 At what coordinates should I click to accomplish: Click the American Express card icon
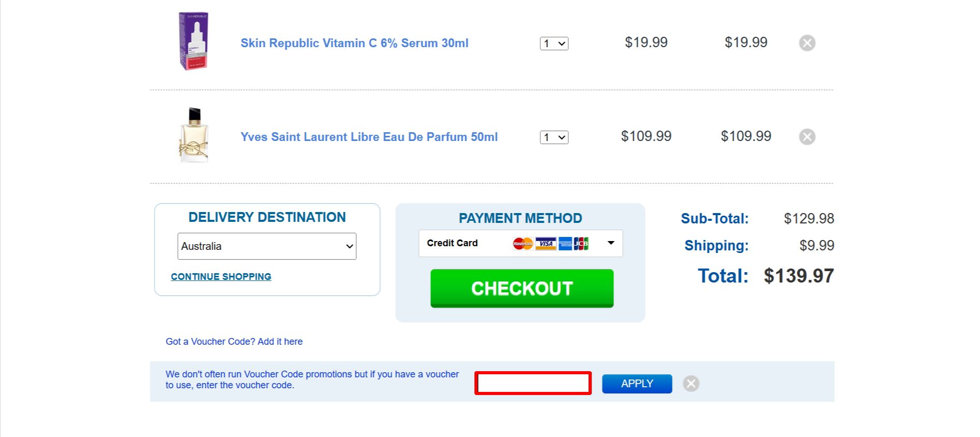[x=565, y=243]
